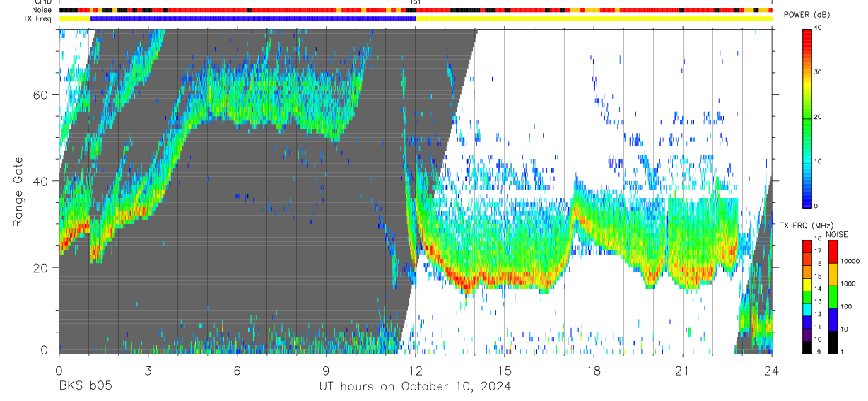Image resolution: width=868 pixels, height=401 pixels.
Task: Click the 11 tick on the TX FRQ scale
Action: click(819, 327)
